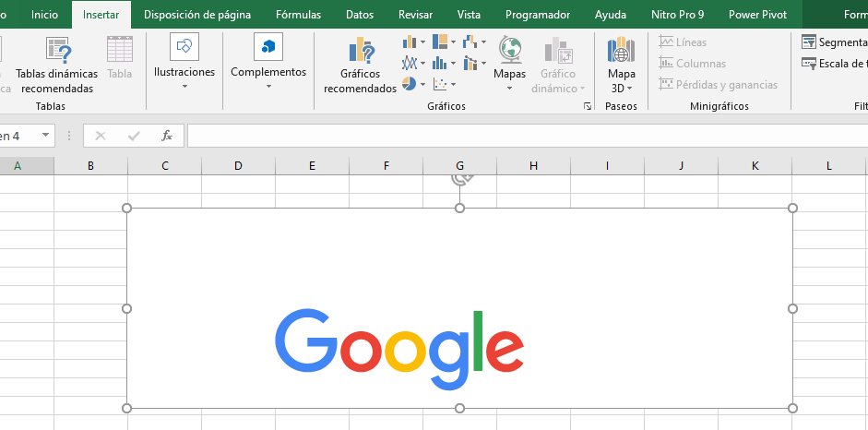Open the Datos tab
868x430 pixels.
(360, 15)
